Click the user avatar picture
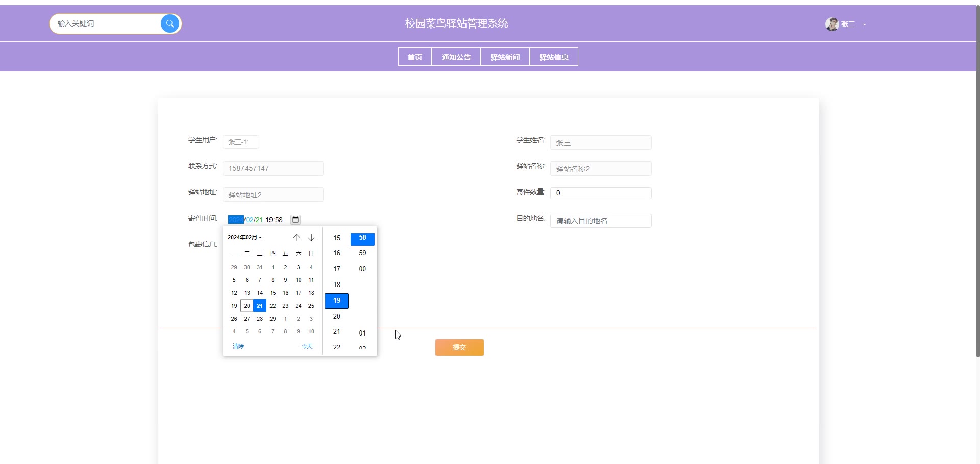 point(832,24)
